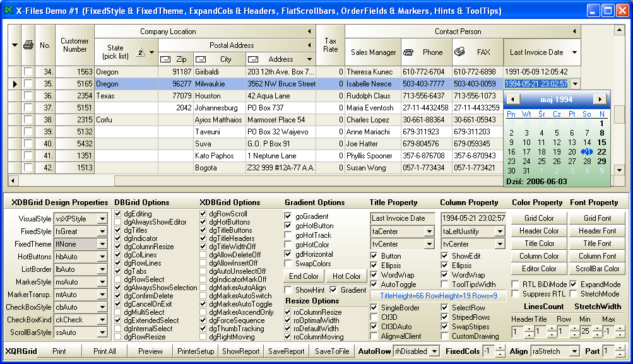
Task: Open the VisualStyle dropdown
Action: pos(102,219)
